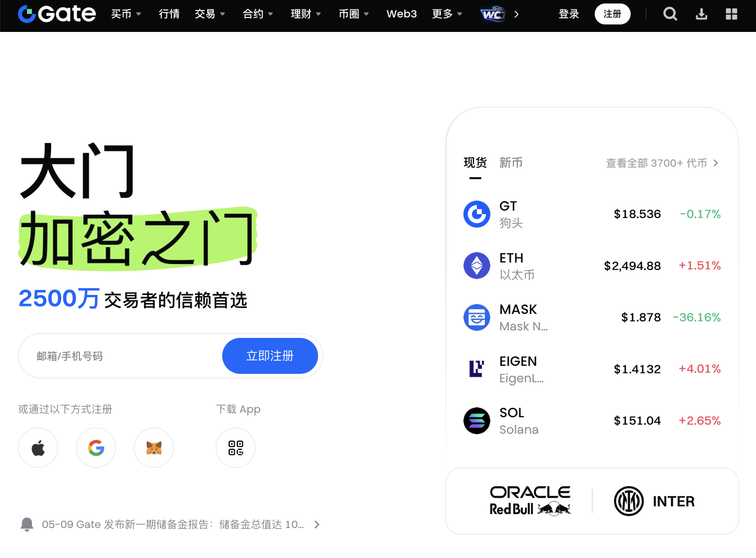
Task: Click the 以太币 label under ETH
Action: tap(517, 275)
